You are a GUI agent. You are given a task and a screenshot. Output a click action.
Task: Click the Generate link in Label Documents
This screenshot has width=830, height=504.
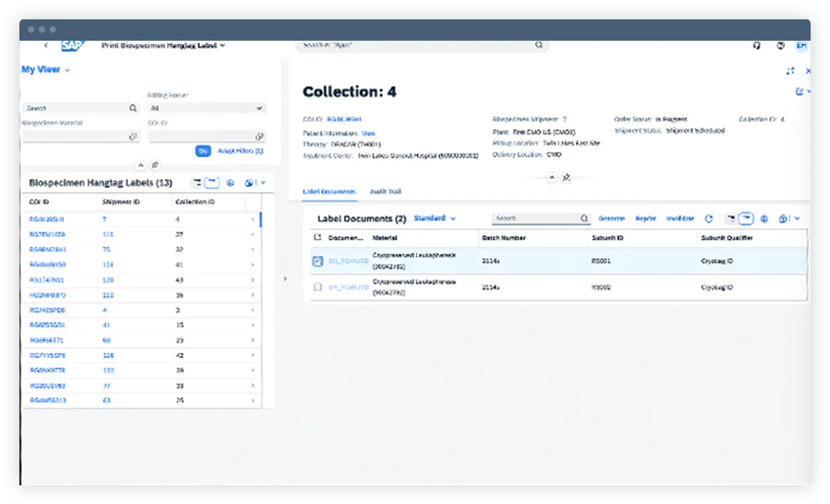click(x=612, y=218)
